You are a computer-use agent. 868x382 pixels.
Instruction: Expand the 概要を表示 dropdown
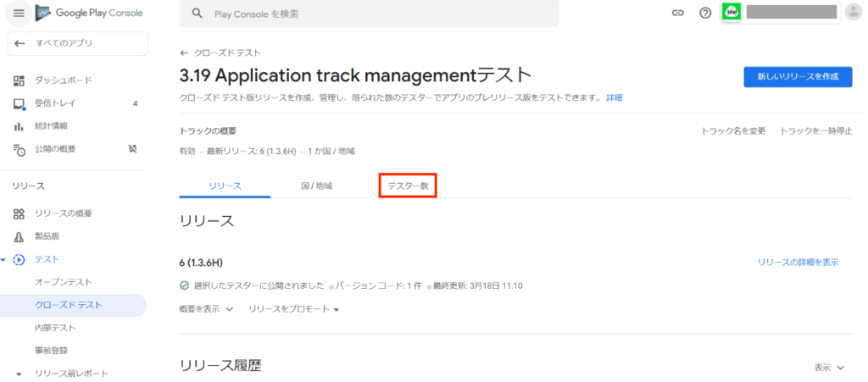(206, 309)
